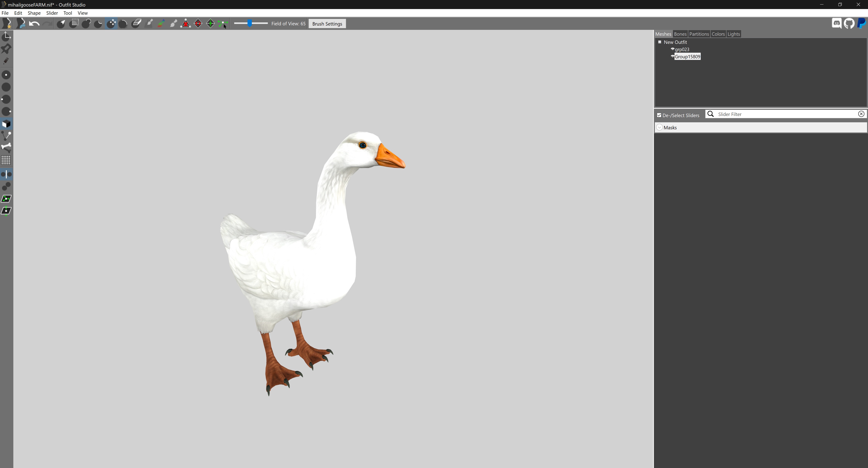Viewport: 868px width, 468px height.
Task: Expand the Masks section chevron
Action: pyautogui.click(x=659, y=127)
